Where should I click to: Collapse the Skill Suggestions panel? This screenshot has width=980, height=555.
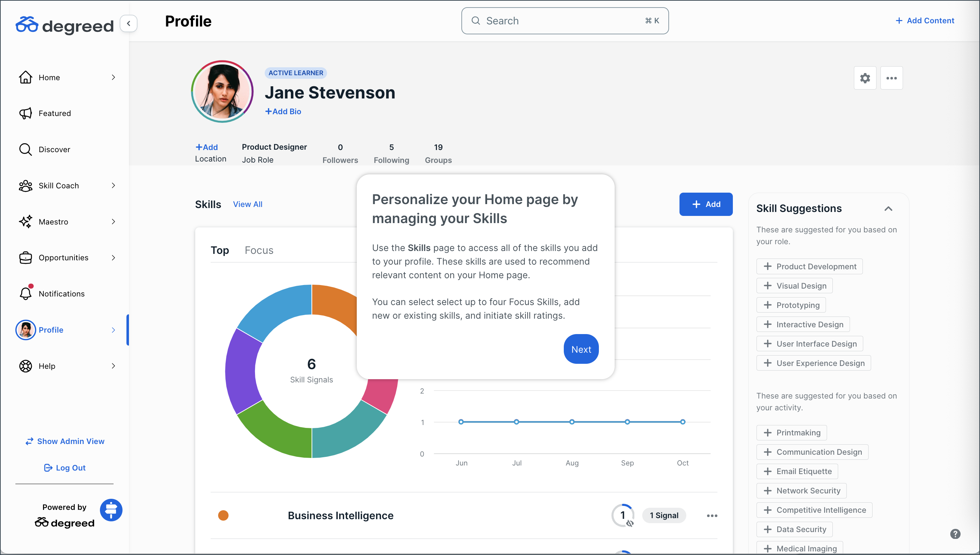click(888, 208)
